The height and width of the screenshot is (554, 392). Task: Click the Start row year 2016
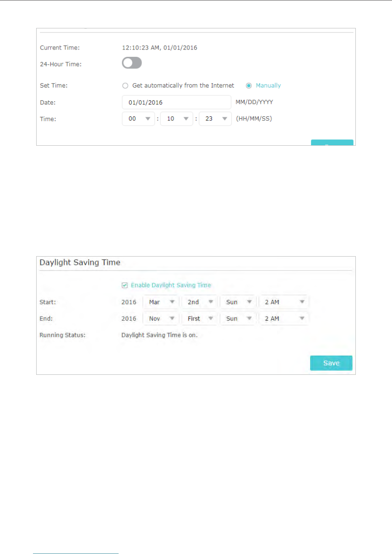(x=129, y=302)
